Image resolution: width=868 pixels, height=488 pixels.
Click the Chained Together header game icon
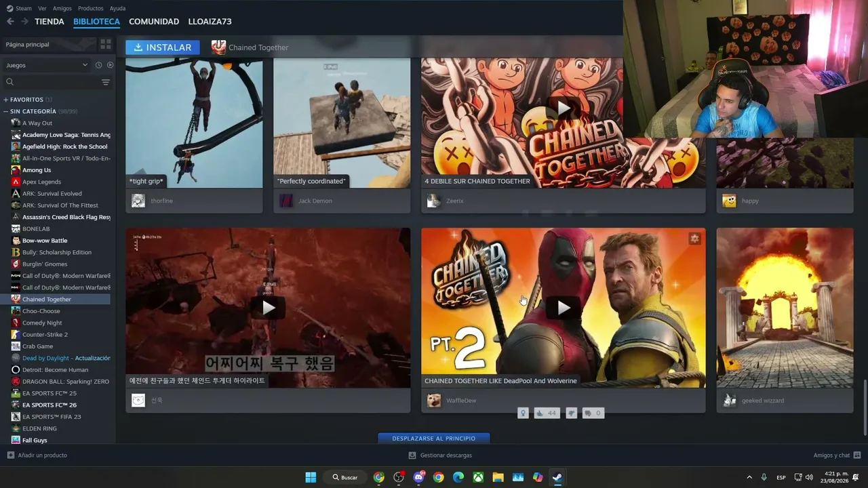[218, 47]
